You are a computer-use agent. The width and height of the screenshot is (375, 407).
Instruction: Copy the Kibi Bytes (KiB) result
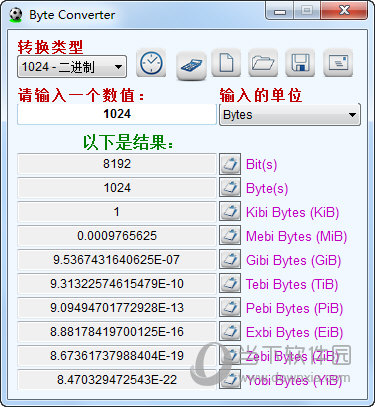[x=230, y=212]
